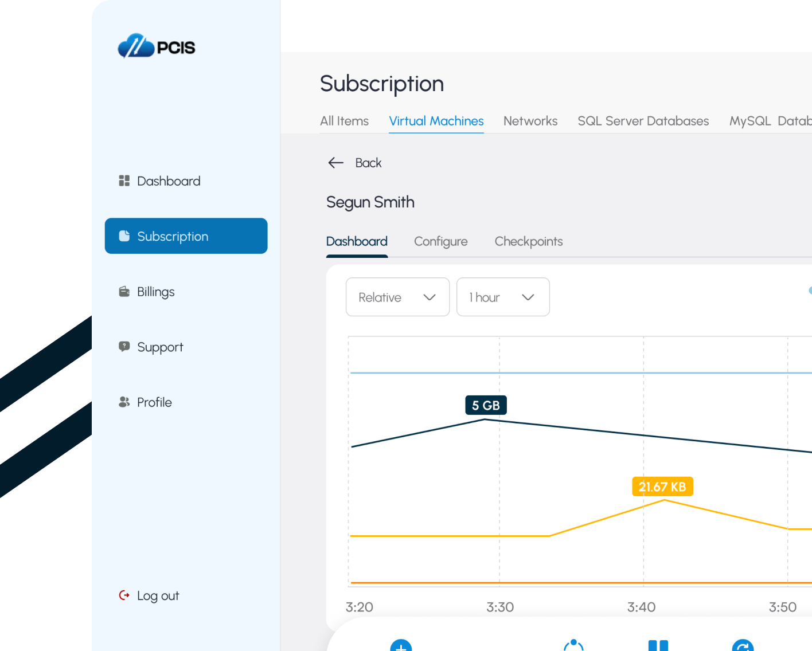Click the blue pause bars icon
This screenshot has width=812, height=651.
coord(658,645)
